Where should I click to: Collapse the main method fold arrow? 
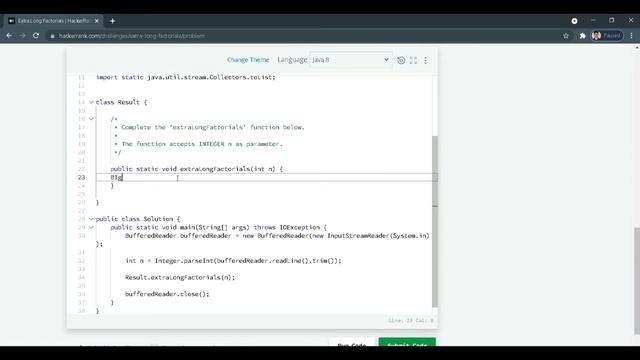click(x=91, y=227)
